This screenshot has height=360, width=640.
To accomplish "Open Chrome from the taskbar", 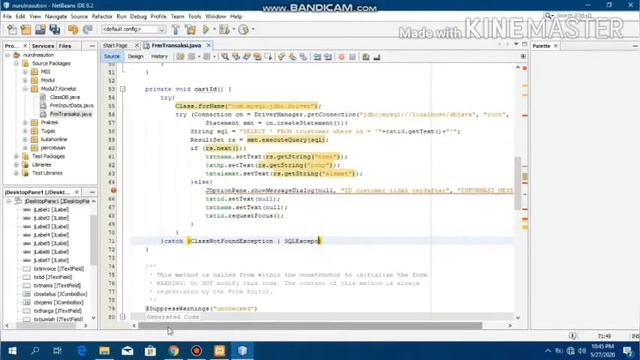I will (173, 351).
